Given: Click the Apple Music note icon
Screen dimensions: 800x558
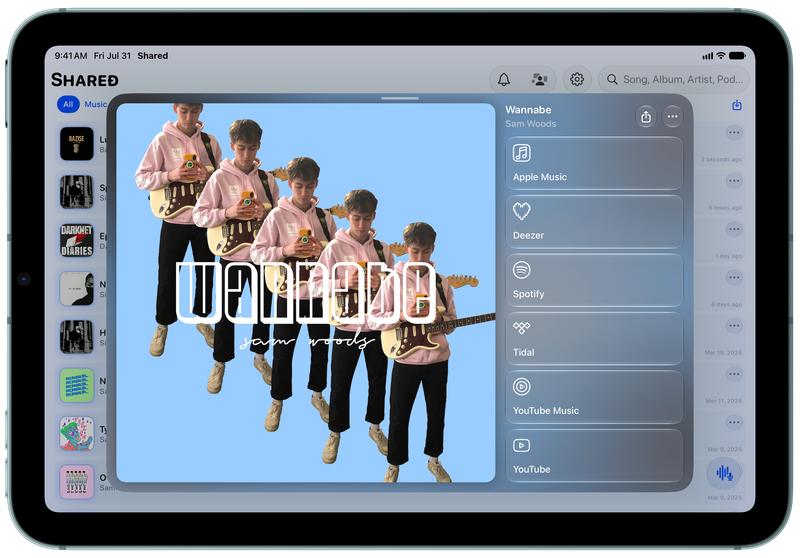Looking at the screenshot, I should [x=521, y=153].
